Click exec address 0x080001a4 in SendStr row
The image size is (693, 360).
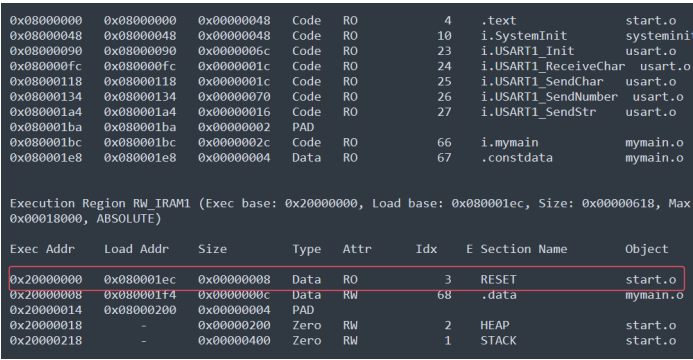coord(46,112)
